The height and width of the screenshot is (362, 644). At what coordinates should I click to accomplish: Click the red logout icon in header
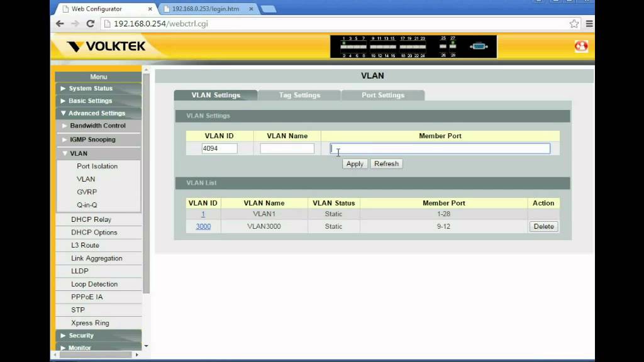pos(581,46)
